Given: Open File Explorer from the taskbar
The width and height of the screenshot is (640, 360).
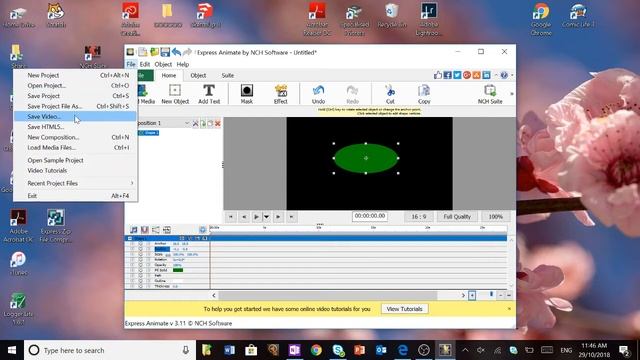Looking at the screenshot, I should (207, 350).
